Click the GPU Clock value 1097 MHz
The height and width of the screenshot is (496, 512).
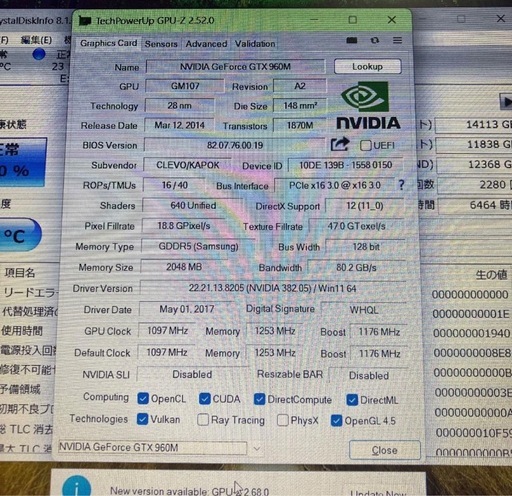coord(167,331)
